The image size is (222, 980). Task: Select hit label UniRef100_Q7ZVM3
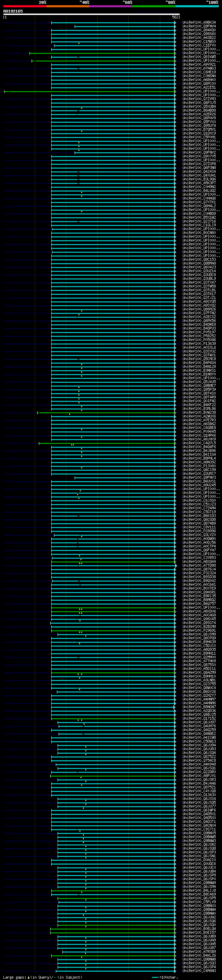(199, 99)
